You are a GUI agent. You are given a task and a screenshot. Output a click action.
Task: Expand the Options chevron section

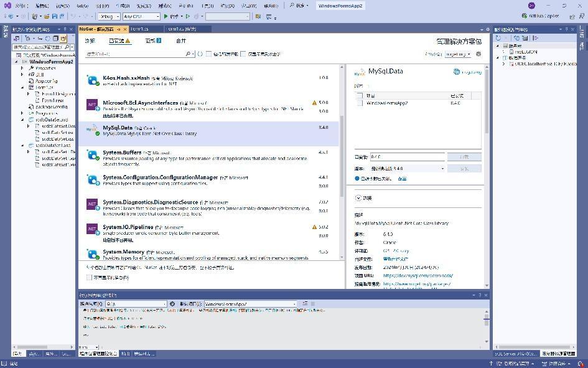coord(358,198)
